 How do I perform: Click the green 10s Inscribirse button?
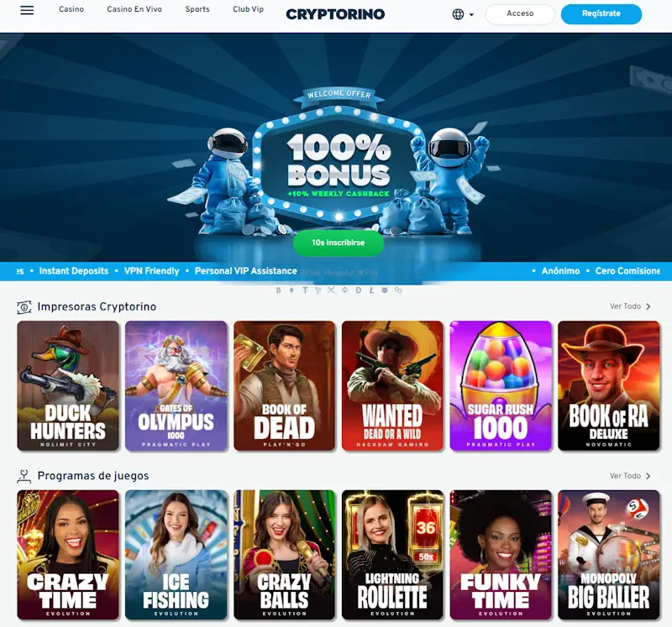[339, 243]
